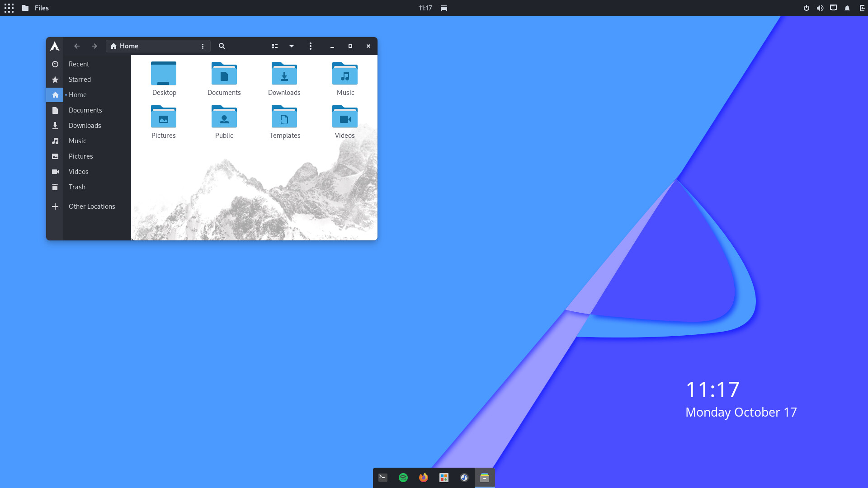Select Downloads in the sidebar
The width and height of the screenshot is (868, 488).
tap(89, 126)
